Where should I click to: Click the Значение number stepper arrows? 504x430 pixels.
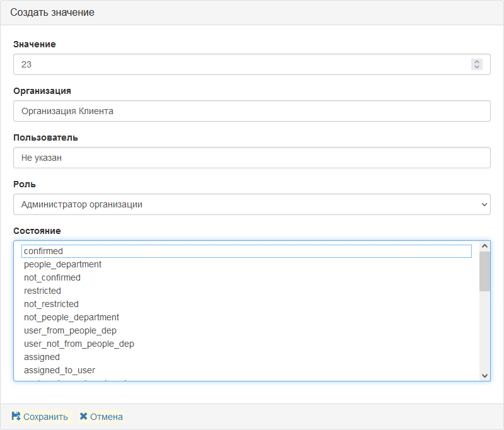click(477, 64)
